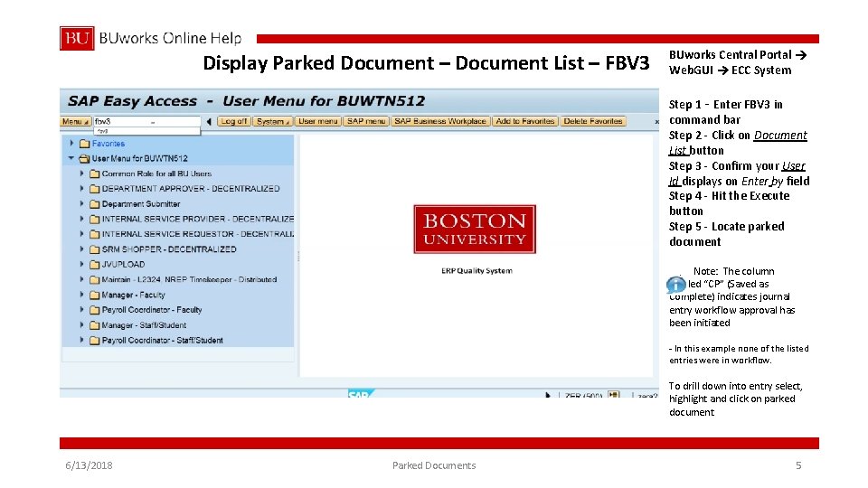Select DEPARTMENT APPROVER - DECENTRALIZED entry

pos(191,189)
